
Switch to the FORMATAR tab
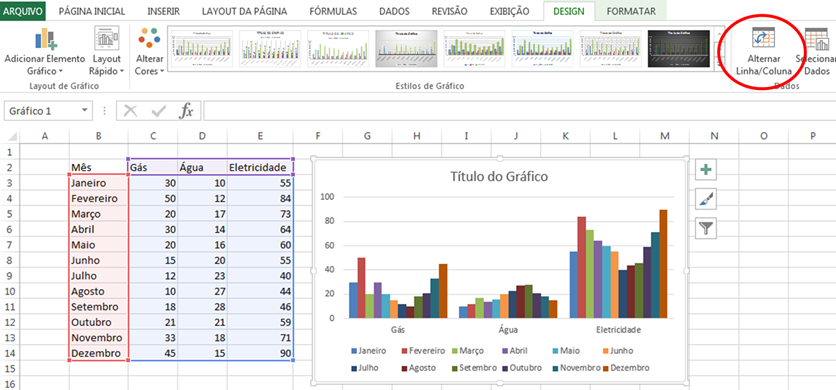[x=631, y=11]
